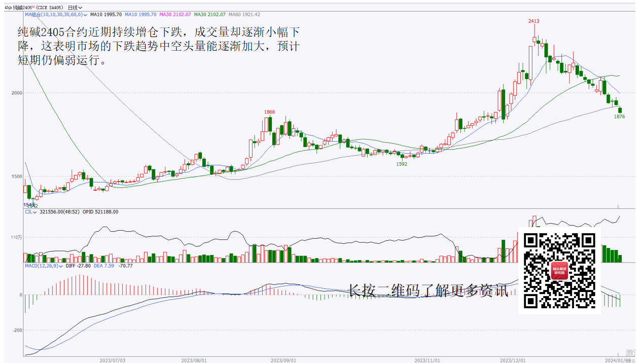The width and height of the screenshot is (644, 363).
Task: Click the 1592 low price marker
Action: point(402,164)
